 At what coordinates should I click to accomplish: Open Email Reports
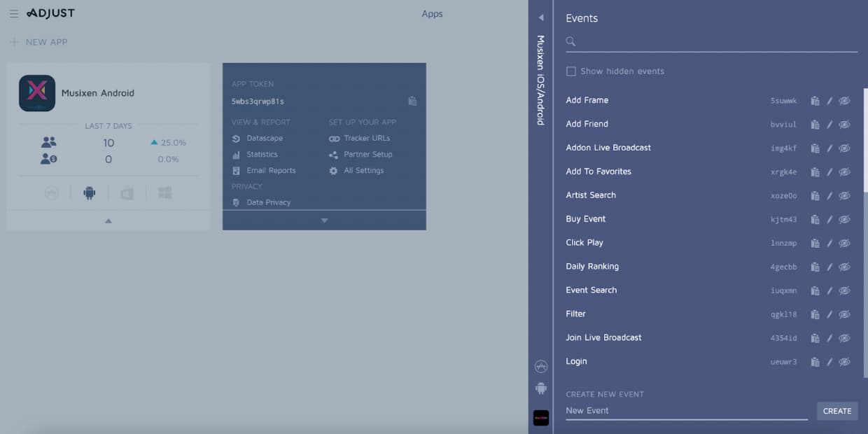point(264,171)
